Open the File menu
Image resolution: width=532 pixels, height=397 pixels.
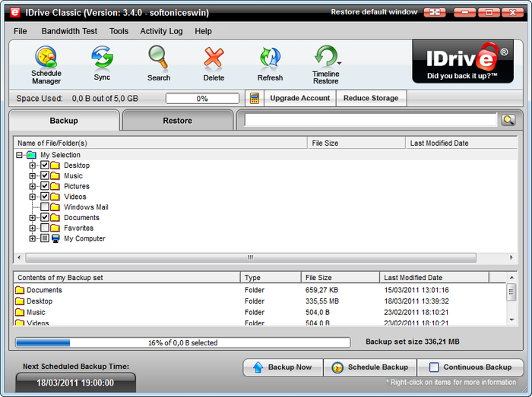21,31
